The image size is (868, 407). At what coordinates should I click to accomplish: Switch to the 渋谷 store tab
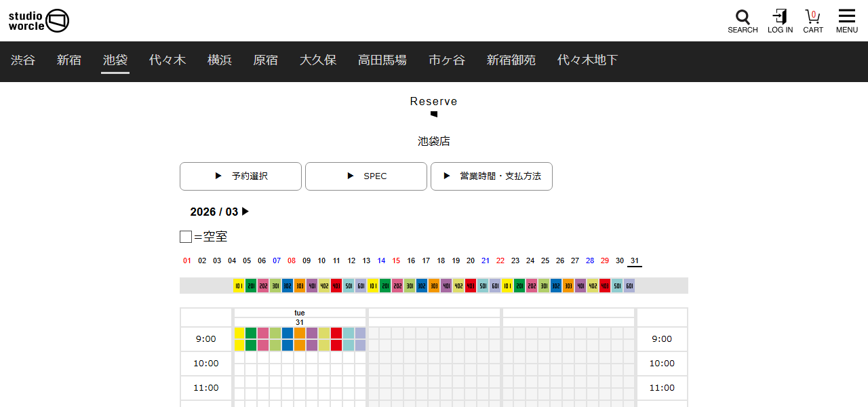click(x=23, y=60)
